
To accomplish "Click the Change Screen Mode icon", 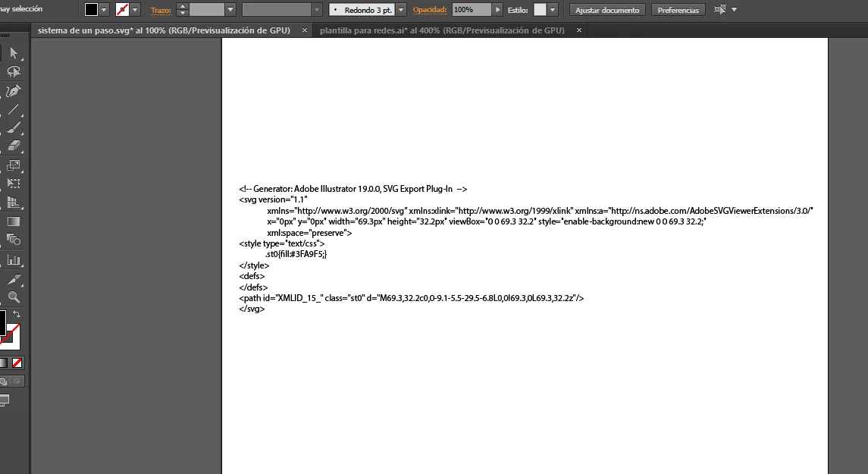I will 5,400.
